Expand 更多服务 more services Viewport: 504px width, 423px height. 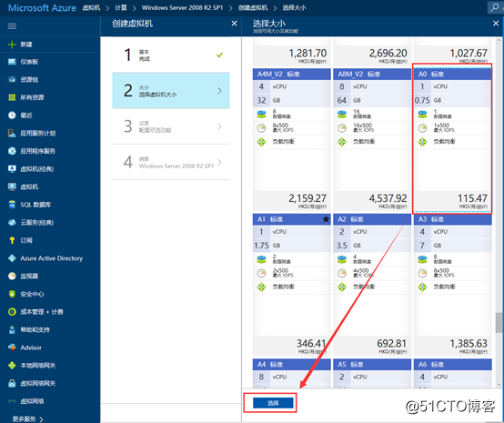click(x=27, y=418)
